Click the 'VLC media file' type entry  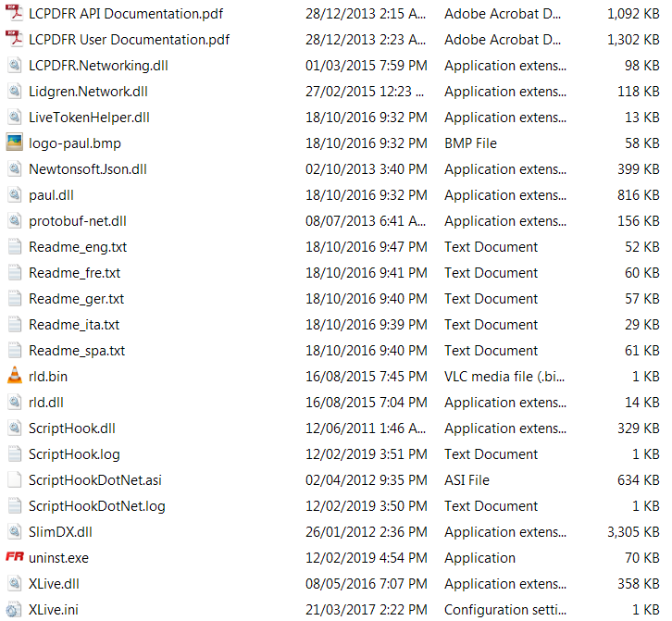(x=504, y=377)
